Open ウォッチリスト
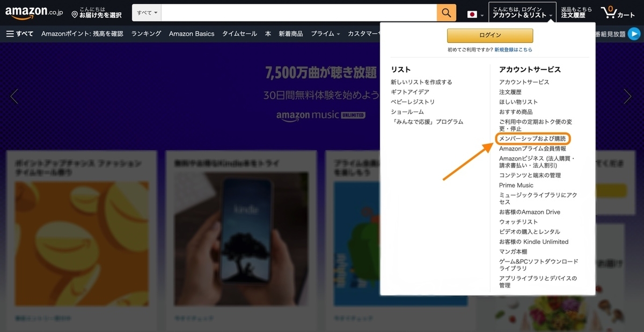 click(518, 222)
